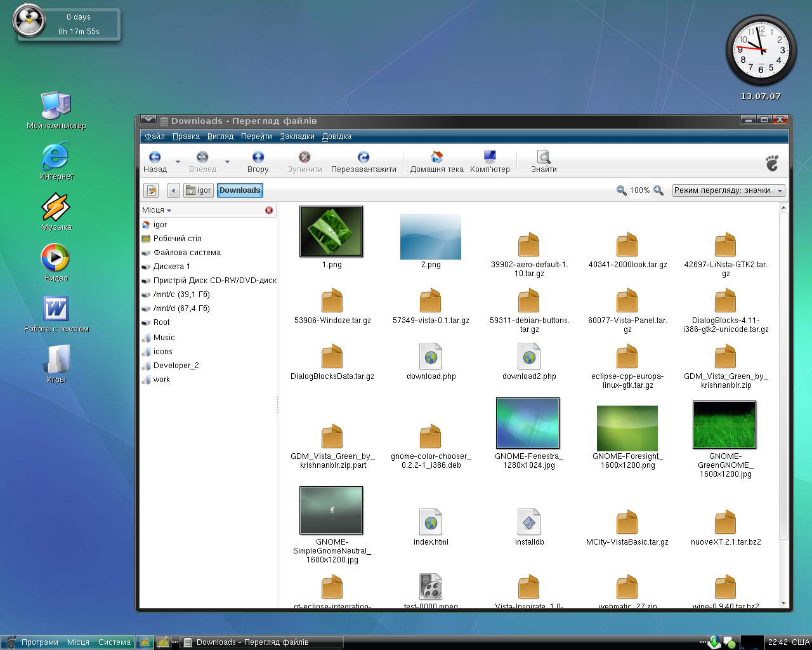Open the Вперед history dropdown arrow

(x=227, y=162)
